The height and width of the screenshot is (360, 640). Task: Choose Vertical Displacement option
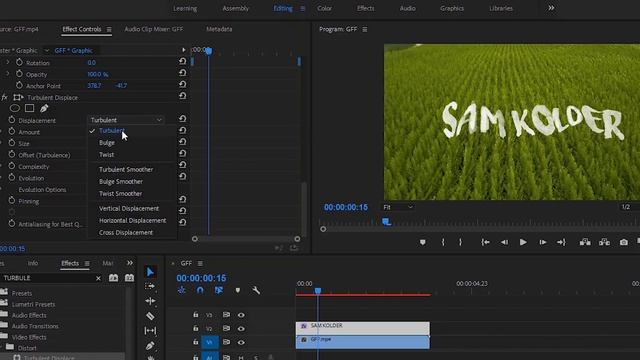tap(129, 208)
